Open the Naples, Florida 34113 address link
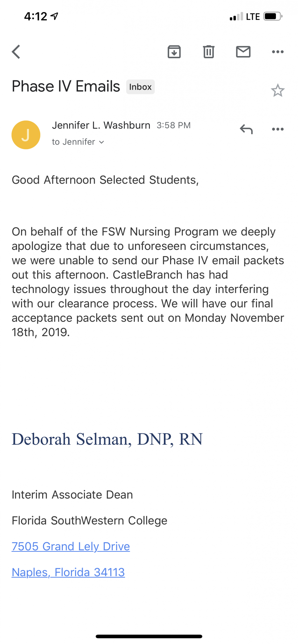298x644 pixels. [x=68, y=572]
